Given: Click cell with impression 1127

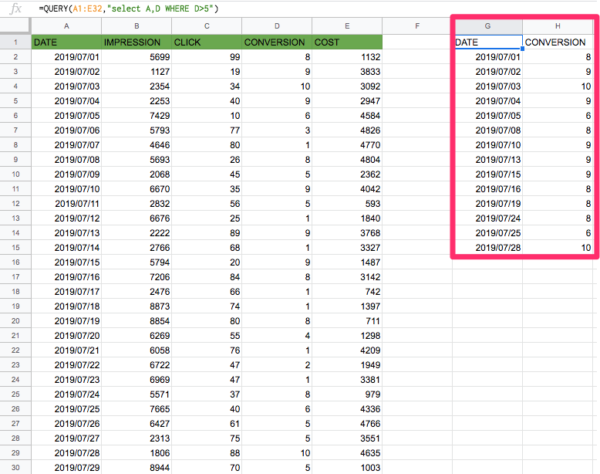Looking at the screenshot, I should (x=137, y=72).
